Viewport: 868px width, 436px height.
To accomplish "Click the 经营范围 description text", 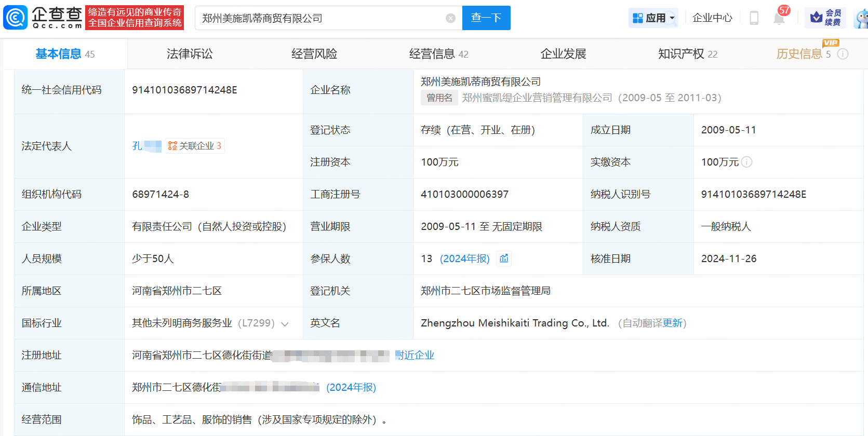I will coord(259,419).
